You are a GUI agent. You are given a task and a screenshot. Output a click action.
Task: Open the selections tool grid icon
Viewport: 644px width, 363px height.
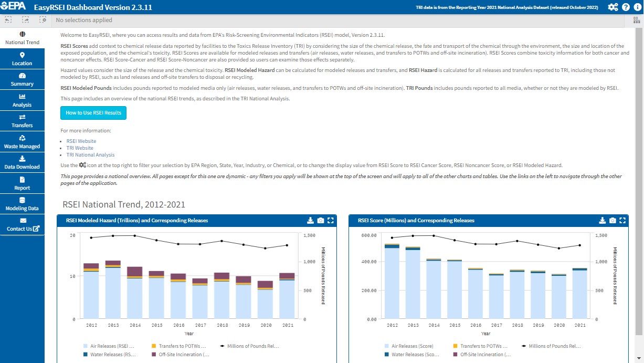[636, 20]
